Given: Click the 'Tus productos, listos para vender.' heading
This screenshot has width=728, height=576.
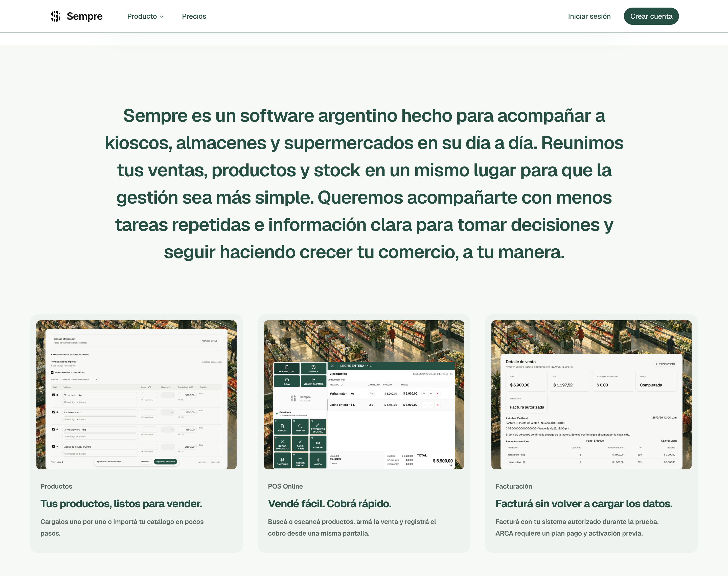Looking at the screenshot, I should pos(121,503).
